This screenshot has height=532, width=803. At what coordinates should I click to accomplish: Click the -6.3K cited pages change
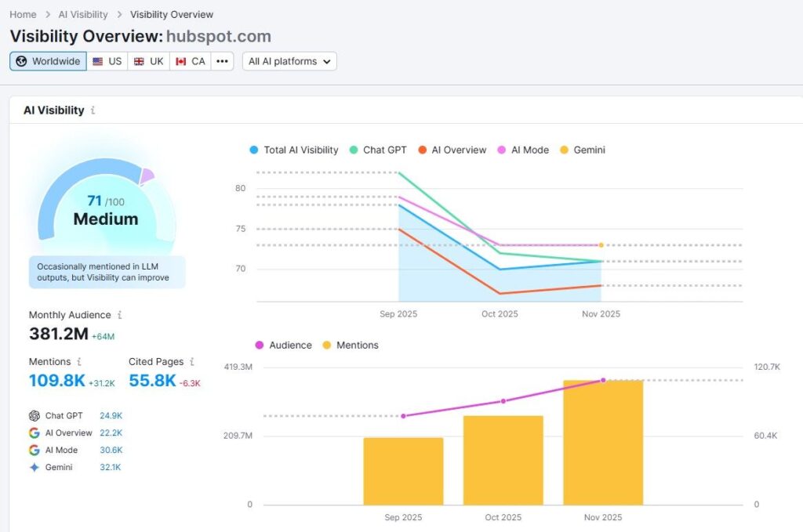click(x=190, y=383)
